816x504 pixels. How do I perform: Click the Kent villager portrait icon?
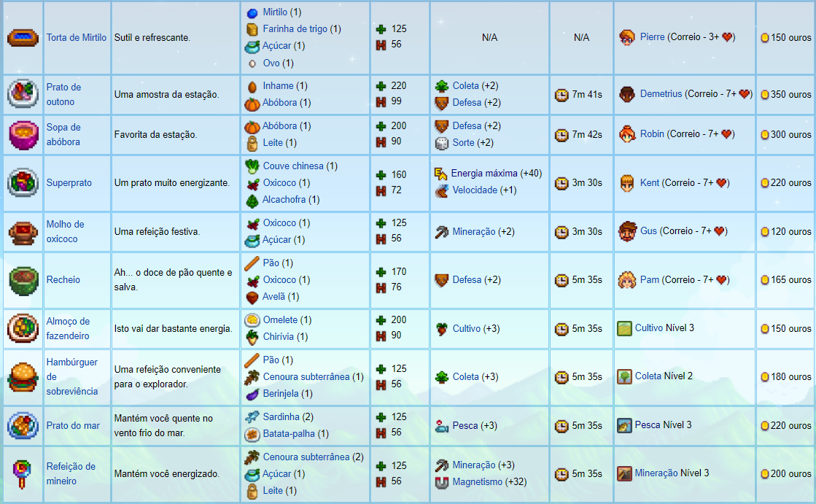coord(627,183)
